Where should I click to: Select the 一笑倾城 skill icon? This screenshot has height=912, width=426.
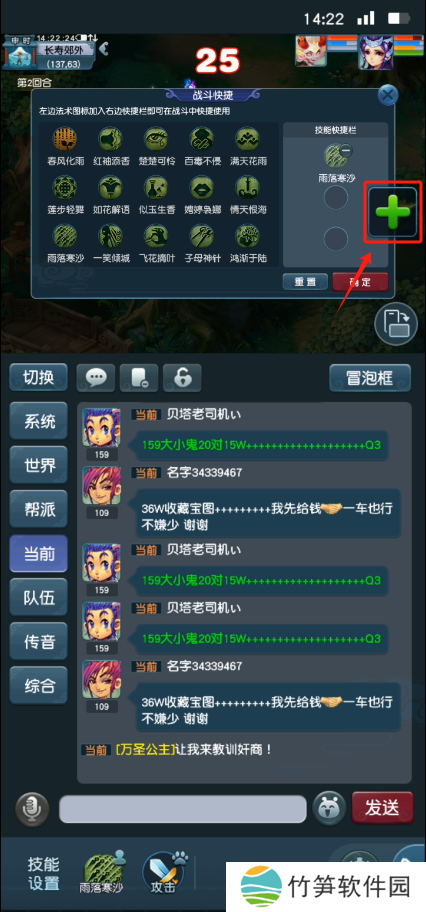pos(111,235)
